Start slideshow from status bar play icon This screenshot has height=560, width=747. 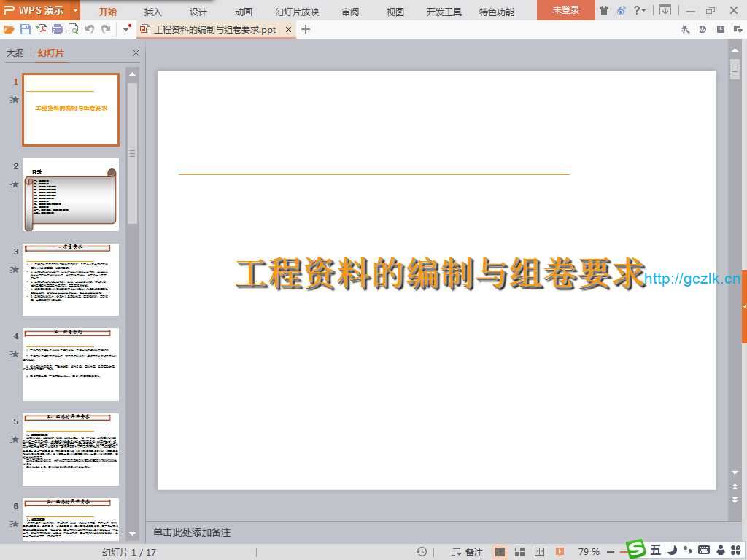pyautogui.click(x=560, y=552)
